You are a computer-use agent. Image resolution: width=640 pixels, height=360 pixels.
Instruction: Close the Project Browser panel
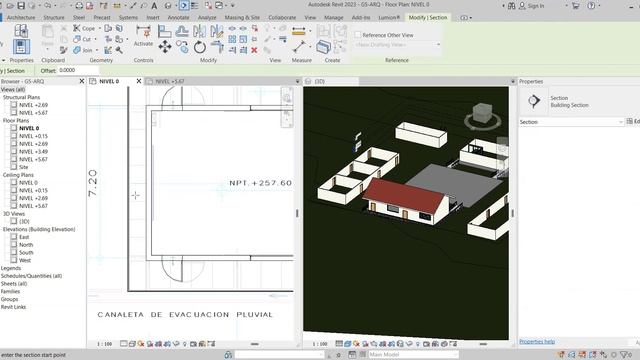pos(82,81)
